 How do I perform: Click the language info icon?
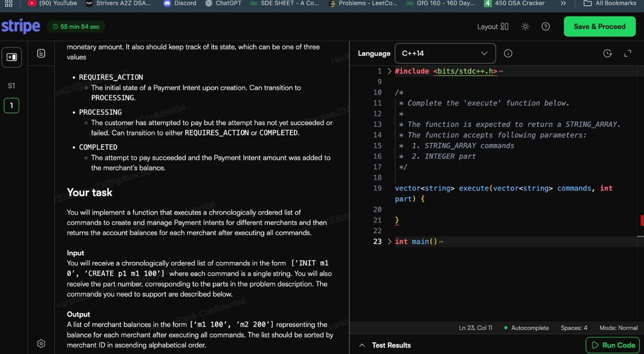tap(508, 53)
